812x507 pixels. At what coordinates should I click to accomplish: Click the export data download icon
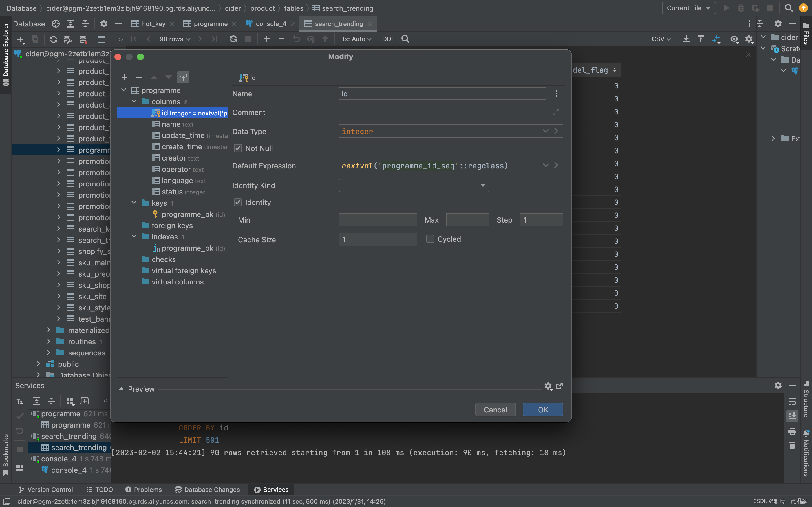tap(686, 39)
